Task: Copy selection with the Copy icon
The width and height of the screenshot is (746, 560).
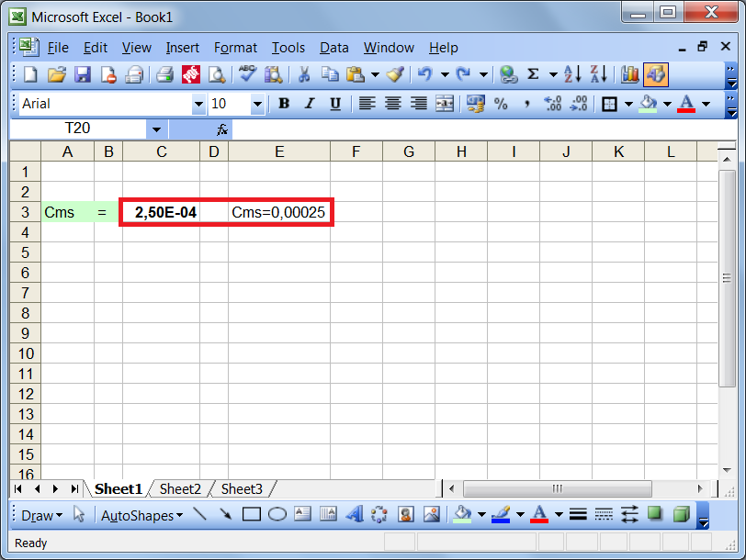Action: [330, 74]
